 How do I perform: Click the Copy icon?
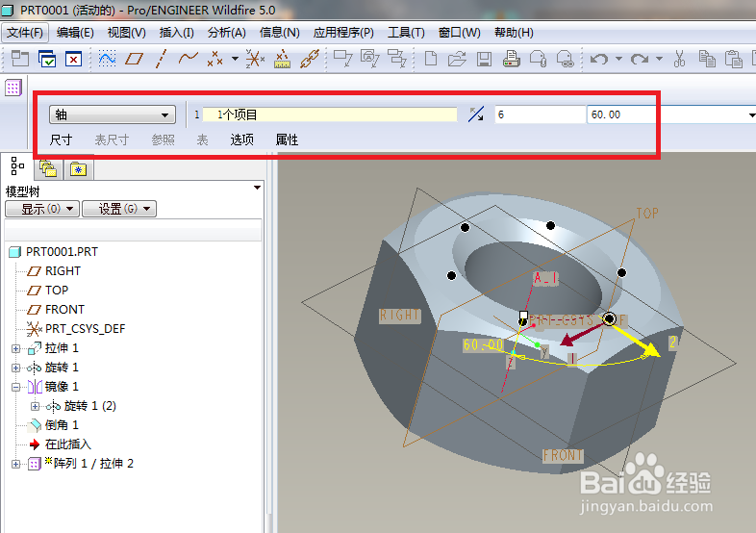[707, 59]
